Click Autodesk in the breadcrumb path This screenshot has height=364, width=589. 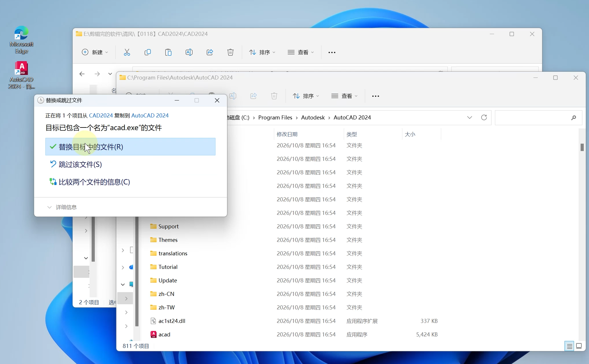point(313,117)
